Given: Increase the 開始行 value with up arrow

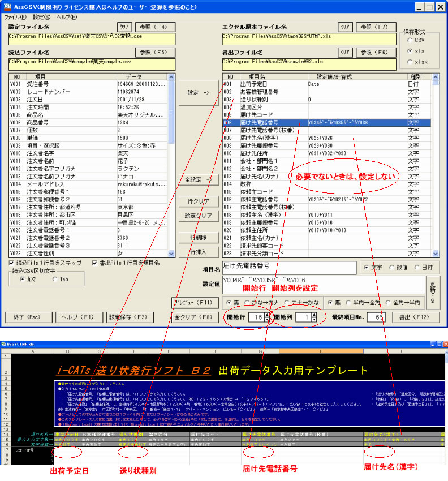Looking at the screenshot, I should 267,314.
